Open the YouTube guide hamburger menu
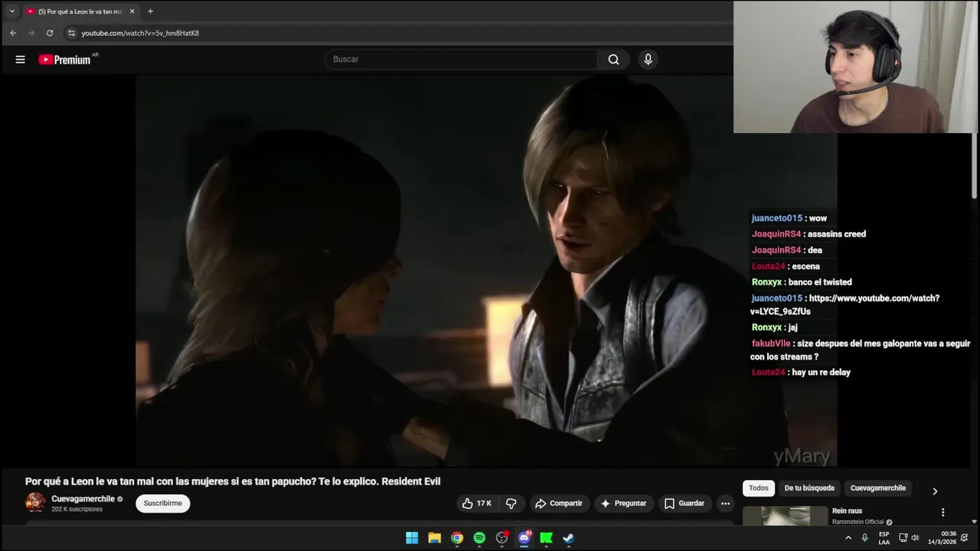This screenshot has width=980, height=551. (20, 59)
